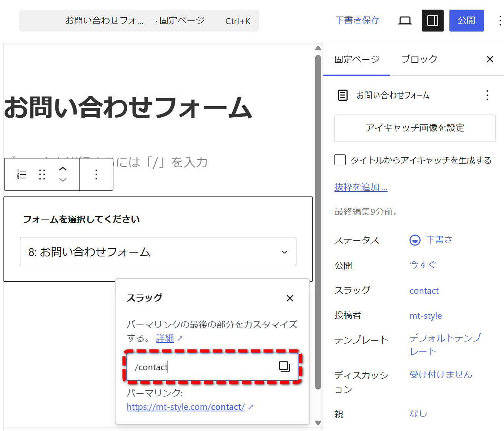
Task: Click the editor scroll down arrow
Action: click(318, 423)
